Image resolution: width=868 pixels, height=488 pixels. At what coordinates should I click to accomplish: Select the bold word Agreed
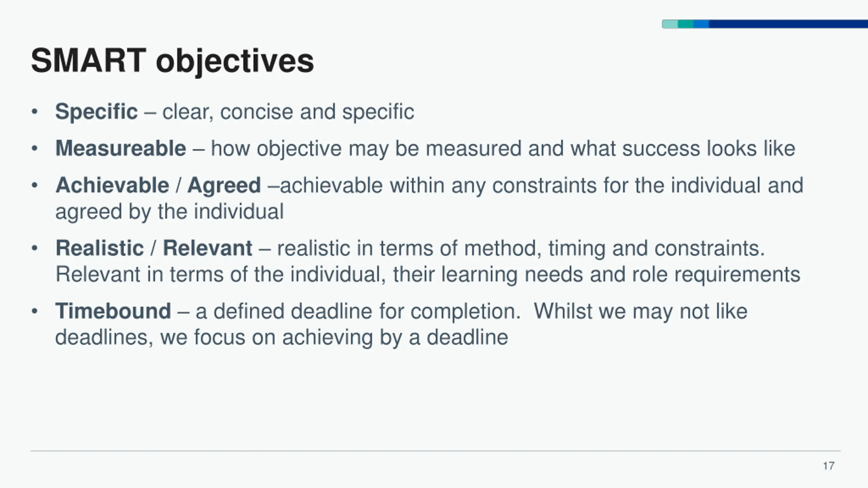point(224,186)
